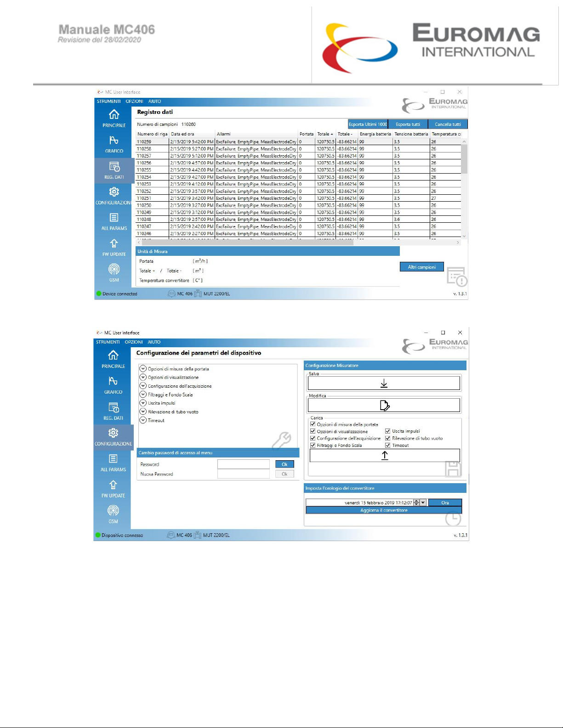Uncheck Opzioni di visualizzazione under Carica
Screen dimensions: 563x728
coord(313,431)
